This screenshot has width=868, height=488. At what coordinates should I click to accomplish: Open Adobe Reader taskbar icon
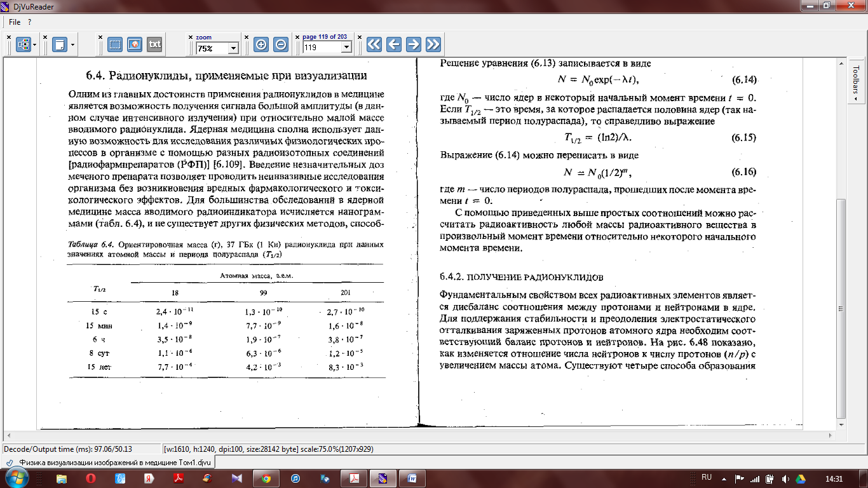pyautogui.click(x=179, y=478)
